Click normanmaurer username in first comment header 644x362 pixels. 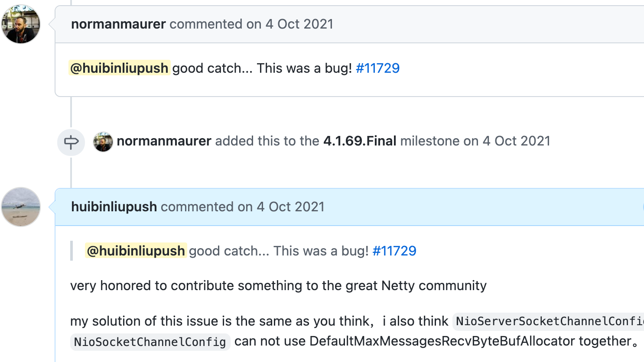118,24
